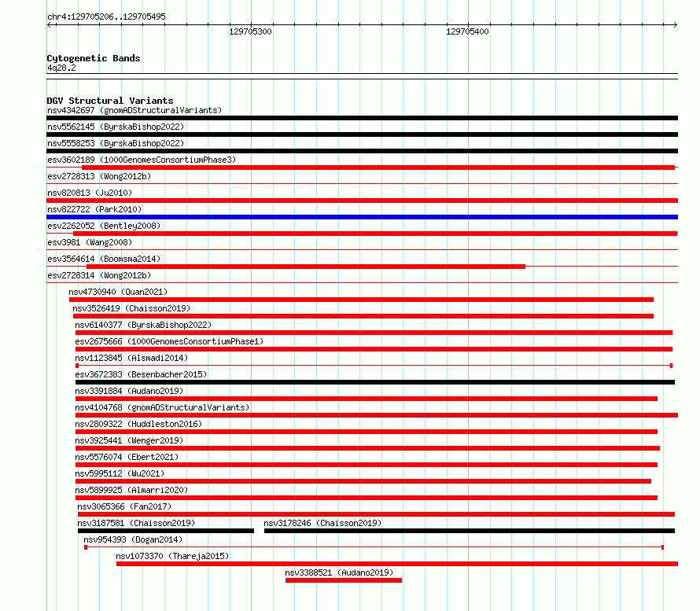
Task: Select the 4q28.2 band label
Action: tap(61, 68)
